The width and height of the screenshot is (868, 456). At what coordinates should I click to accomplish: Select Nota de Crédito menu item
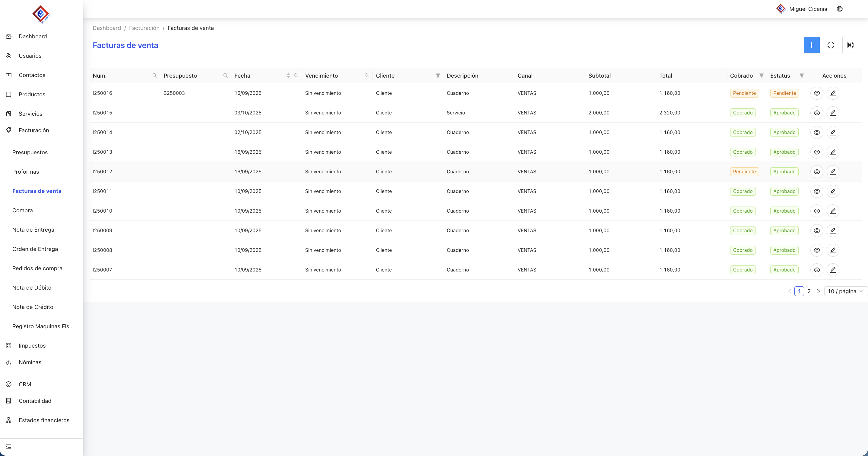[33, 307]
